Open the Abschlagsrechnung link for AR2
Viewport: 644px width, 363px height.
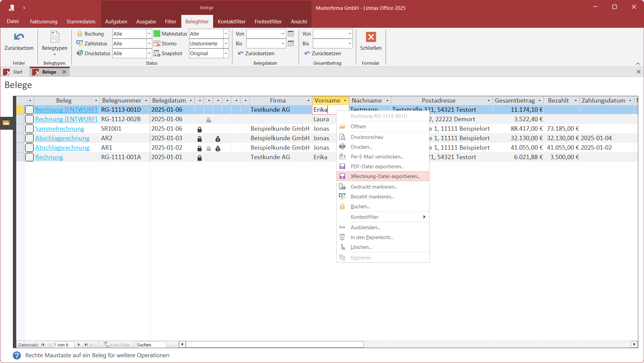click(62, 138)
